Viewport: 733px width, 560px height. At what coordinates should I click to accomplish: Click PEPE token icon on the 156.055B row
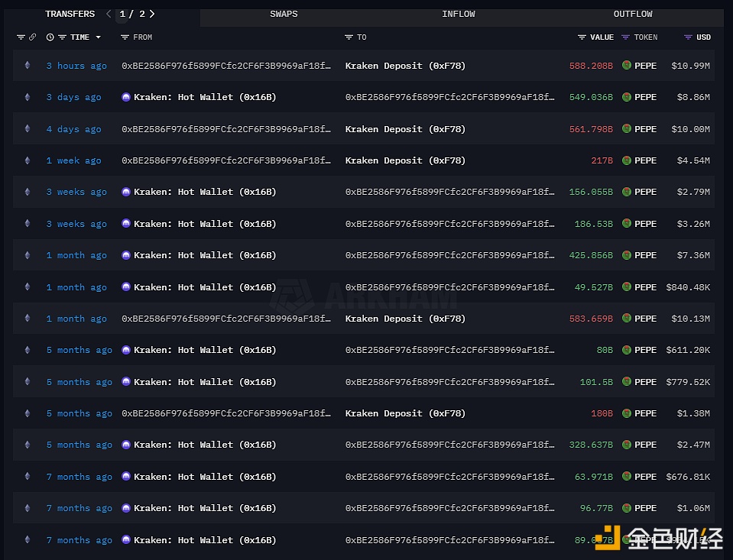[x=627, y=192]
